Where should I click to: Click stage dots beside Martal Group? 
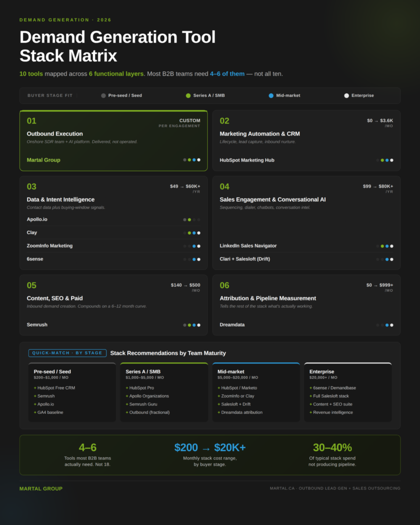pyautogui.click(x=192, y=160)
